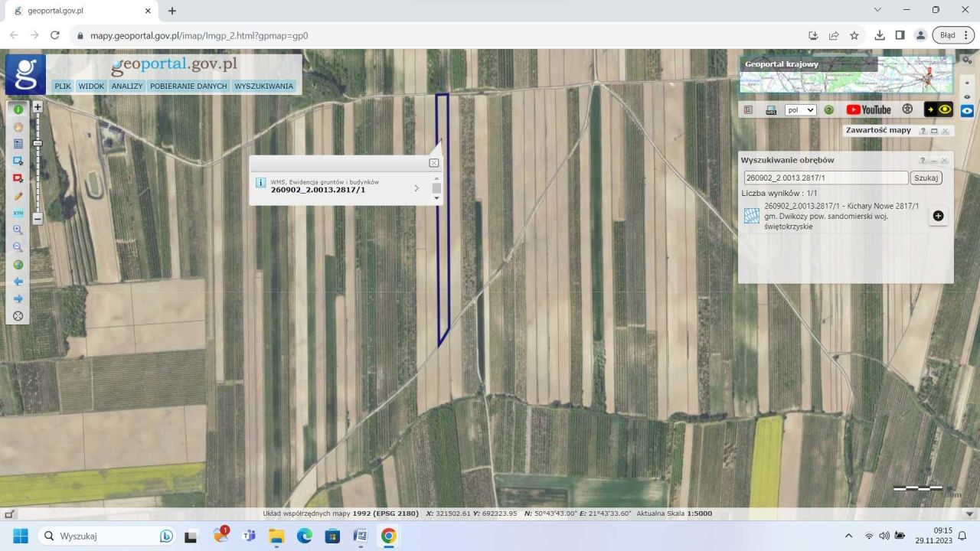Click the Szukaj search button

(926, 178)
